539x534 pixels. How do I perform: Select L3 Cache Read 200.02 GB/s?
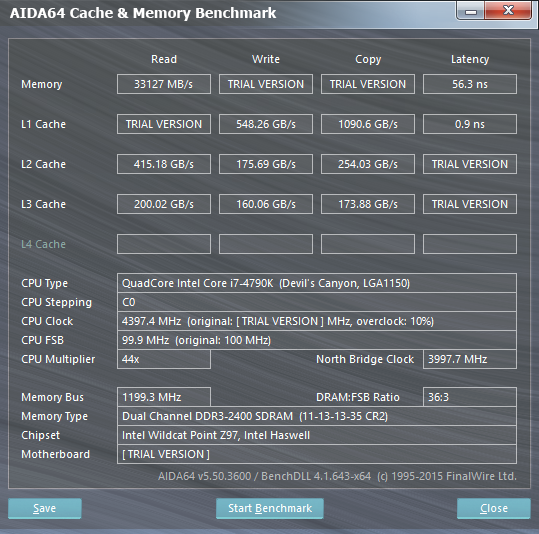tap(164, 204)
